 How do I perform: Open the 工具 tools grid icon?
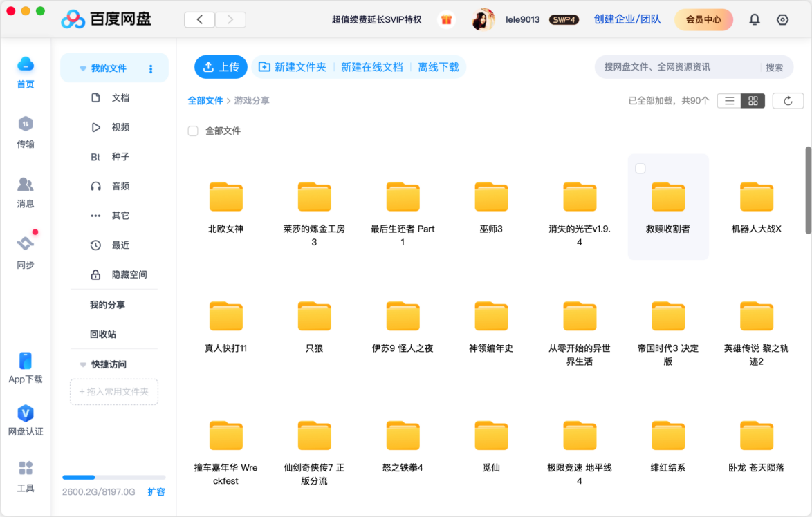tap(26, 468)
